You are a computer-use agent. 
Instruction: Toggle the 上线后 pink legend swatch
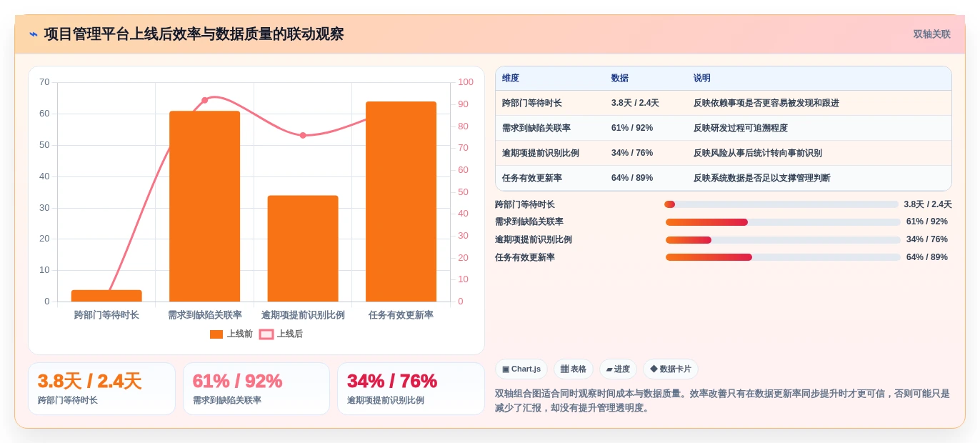[x=266, y=334]
